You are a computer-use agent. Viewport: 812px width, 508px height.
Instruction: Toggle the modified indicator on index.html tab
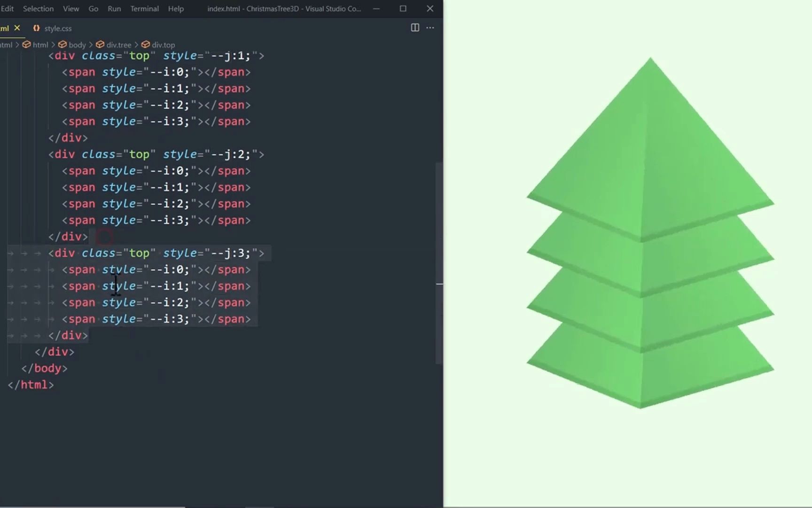click(17, 28)
